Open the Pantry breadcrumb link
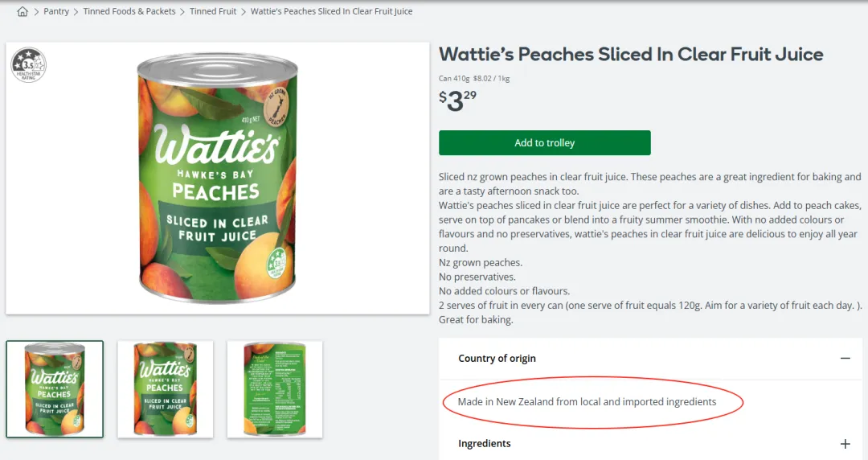This screenshot has width=868, height=460. 56,12
